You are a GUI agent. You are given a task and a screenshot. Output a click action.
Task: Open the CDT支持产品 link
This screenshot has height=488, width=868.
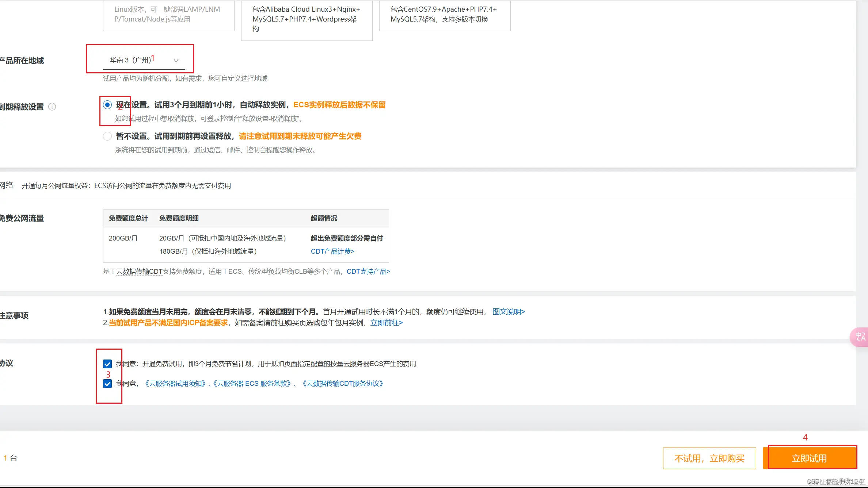[x=368, y=272]
